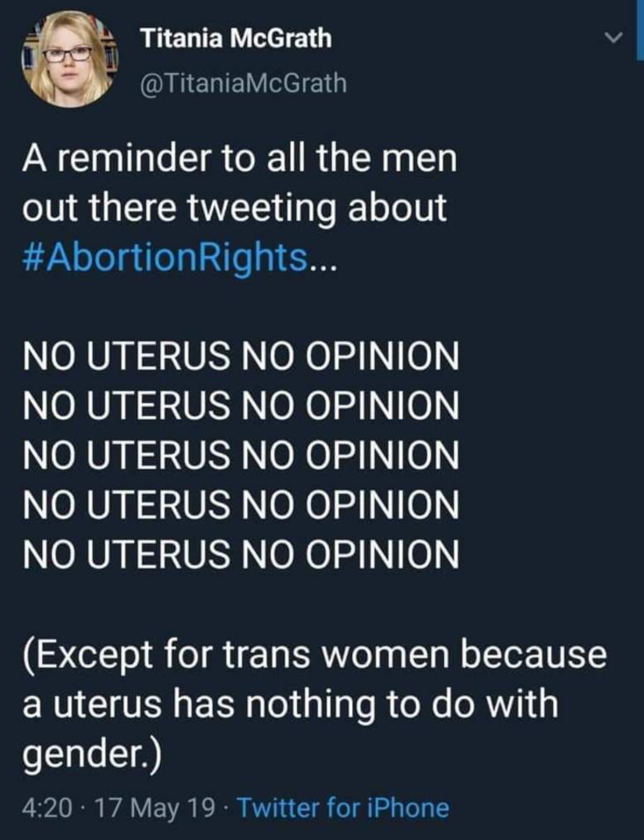Click the word "gender.)" ending the tweet
Screen dimensions: 644x840
(x=92, y=754)
